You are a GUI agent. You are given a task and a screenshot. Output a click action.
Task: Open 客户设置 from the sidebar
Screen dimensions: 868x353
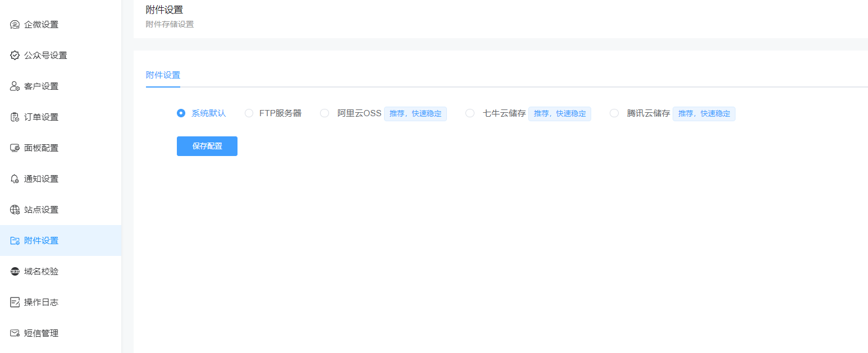(61, 86)
